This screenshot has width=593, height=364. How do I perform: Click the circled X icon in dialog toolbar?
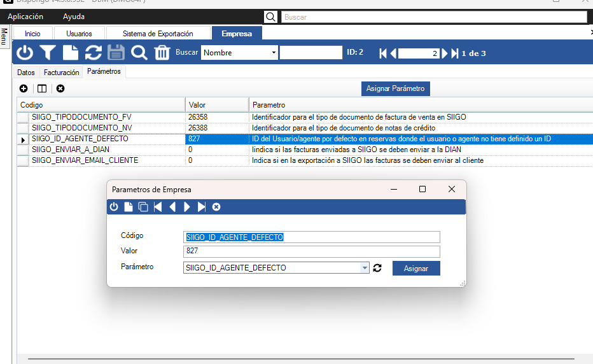pyautogui.click(x=216, y=207)
